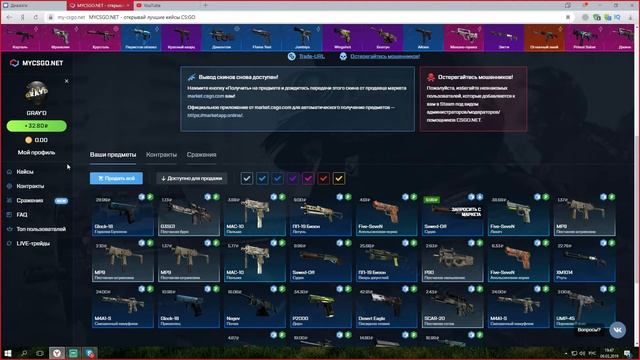Click blue withdraw icon on Glock-18 first-row card

(x=141, y=197)
